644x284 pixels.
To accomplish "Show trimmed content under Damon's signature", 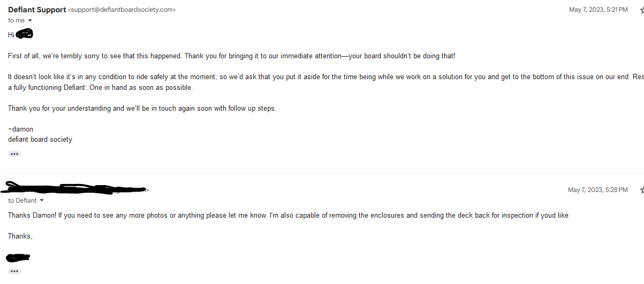I will [14, 154].
